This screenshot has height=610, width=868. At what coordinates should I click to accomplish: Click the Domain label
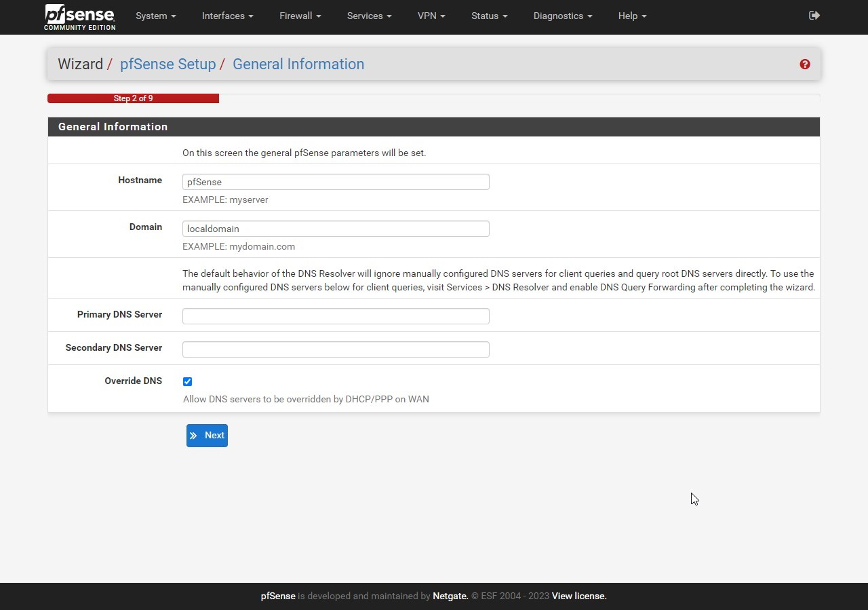(146, 227)
